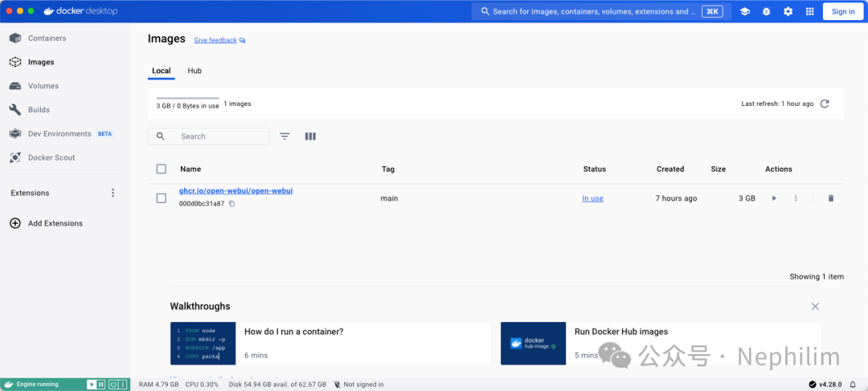868x391 pixels.
Task: Open the Learning center graduation cap icon
Action: click(x=744, y=11)
